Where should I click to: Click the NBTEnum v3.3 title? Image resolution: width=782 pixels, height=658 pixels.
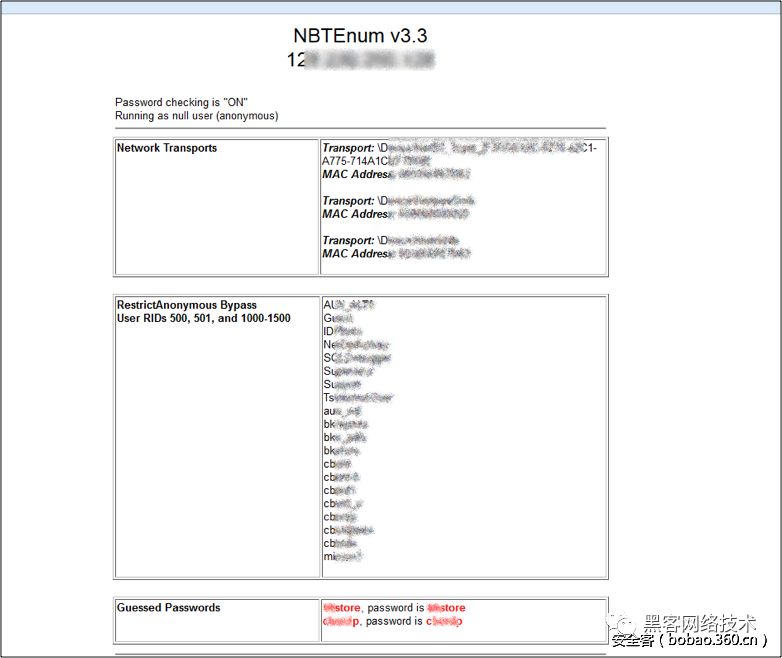(x=360, y=35)
